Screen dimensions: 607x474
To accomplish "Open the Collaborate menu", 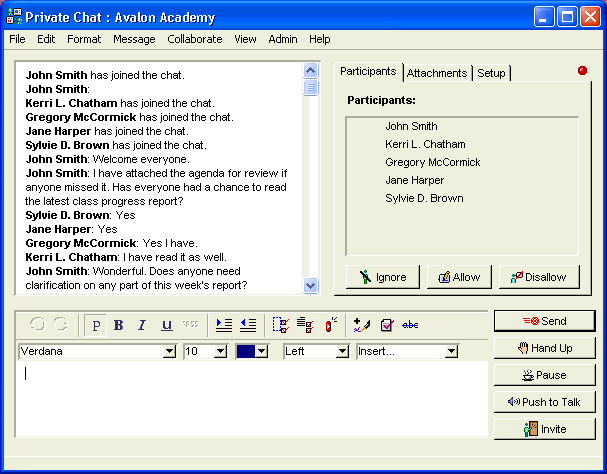I will point(195,39).
